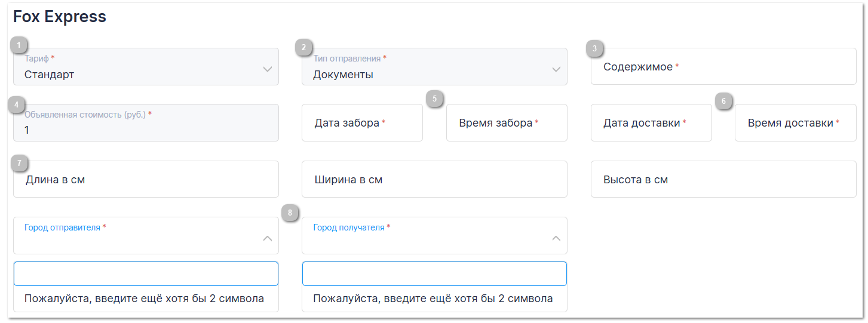The height and width of the screenshot is (323, 868).
Task: Click callout badge number 3
Action: 594,48
